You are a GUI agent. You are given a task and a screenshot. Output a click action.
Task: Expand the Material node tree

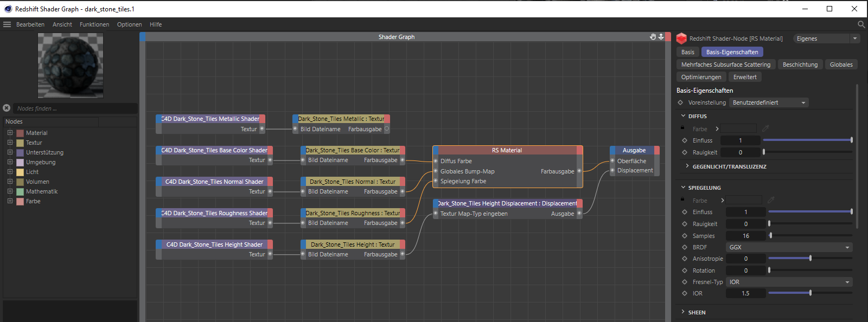(10, 133)
